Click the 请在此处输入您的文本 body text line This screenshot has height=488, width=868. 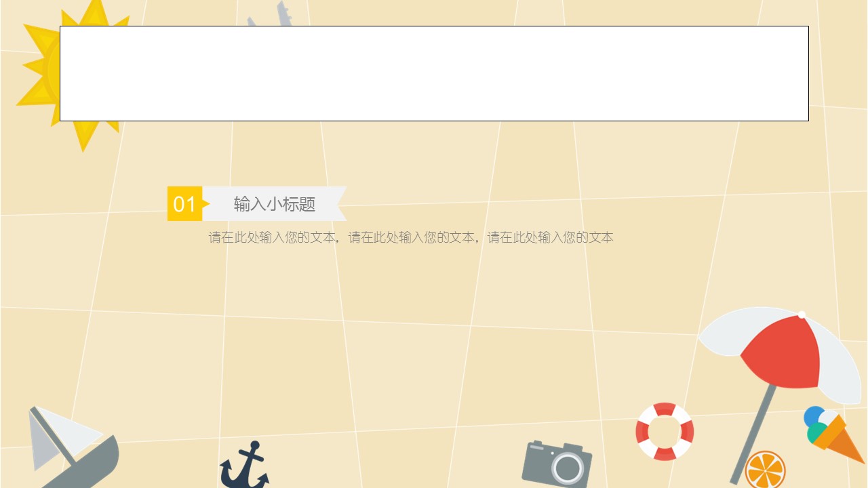(411, 238)
